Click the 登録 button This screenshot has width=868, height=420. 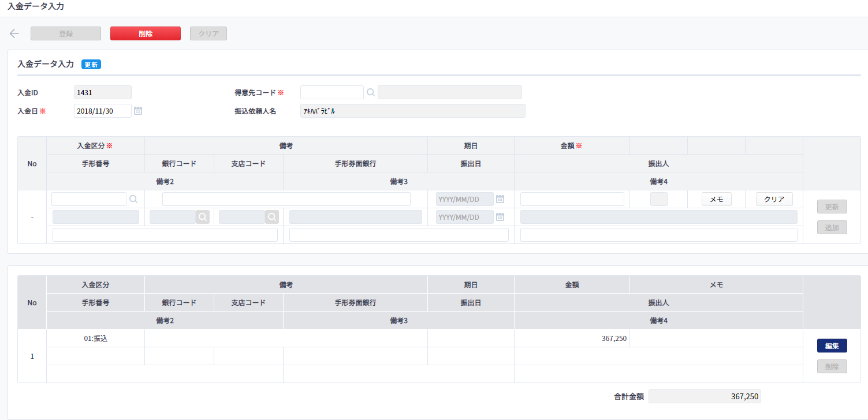click(66, 33)
